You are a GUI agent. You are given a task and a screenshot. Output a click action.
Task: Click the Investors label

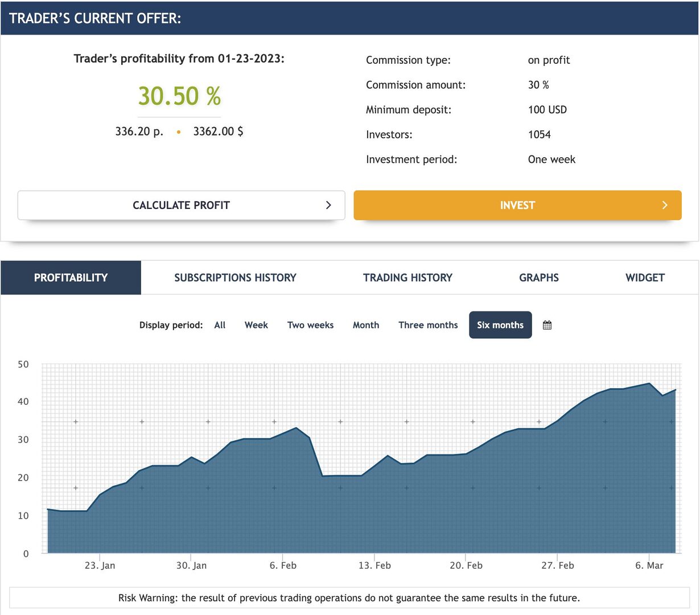pyautogui.click(x=389, y=135)
